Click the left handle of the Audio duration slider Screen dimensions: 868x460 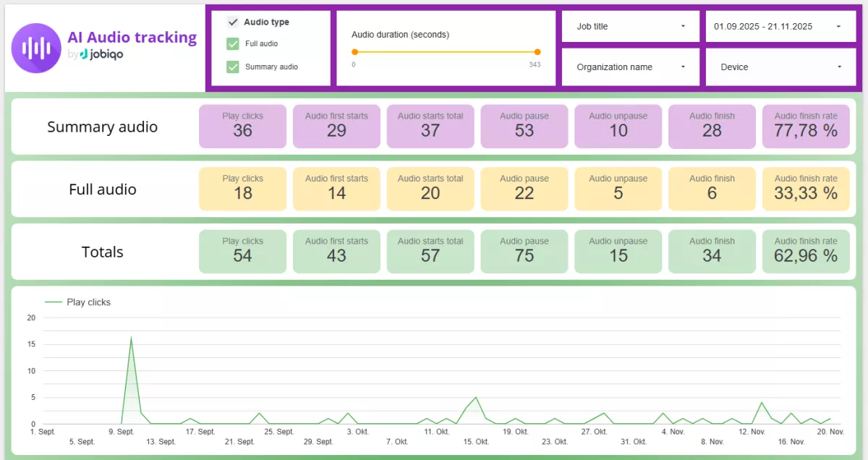(x=354, y=52)
